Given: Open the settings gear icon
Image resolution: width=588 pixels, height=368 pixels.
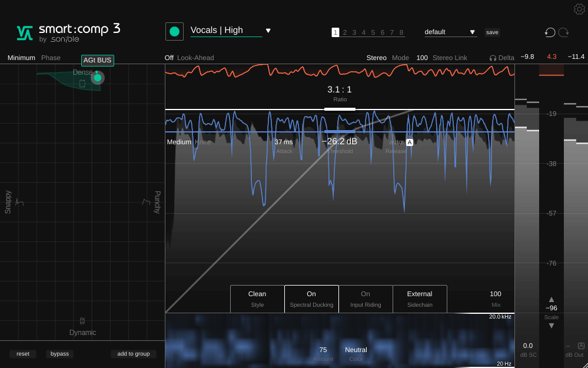Looking at the screenshot, I should pyautogui.click(x=579, y=9).
